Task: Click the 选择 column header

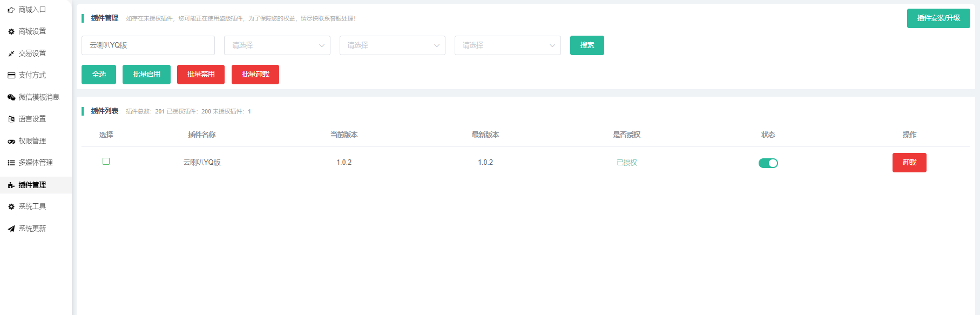Action: [x=106, y=135]
